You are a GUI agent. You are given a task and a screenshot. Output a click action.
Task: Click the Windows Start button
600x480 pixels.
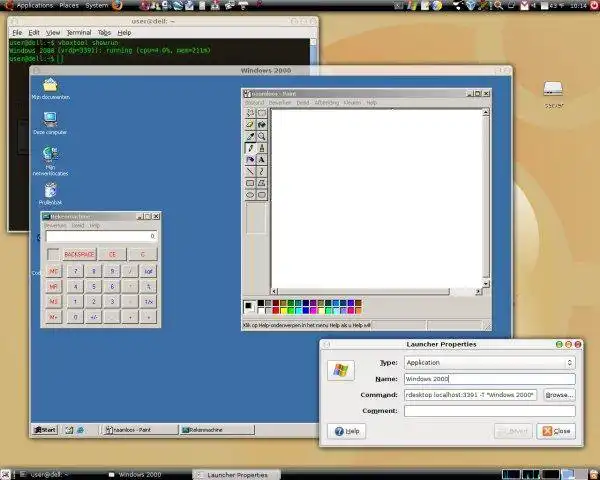click(x=45, y=430)
